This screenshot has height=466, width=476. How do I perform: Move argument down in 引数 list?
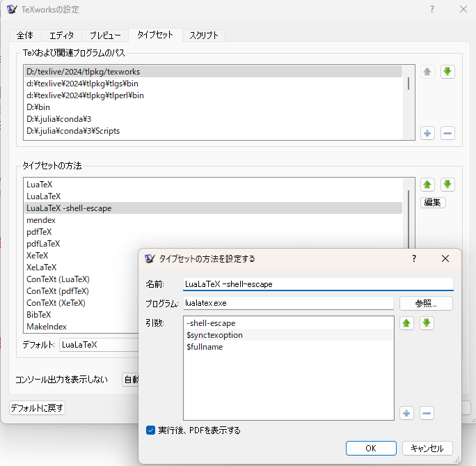pos(427,323)
